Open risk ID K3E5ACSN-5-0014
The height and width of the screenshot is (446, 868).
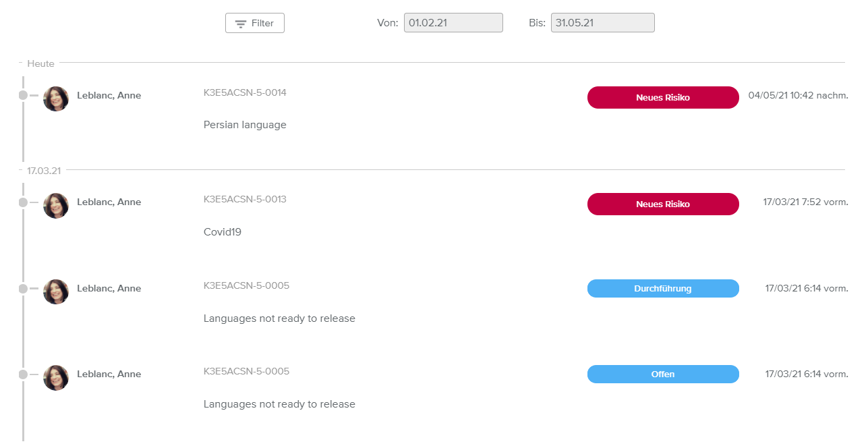[x=245, y=92]
